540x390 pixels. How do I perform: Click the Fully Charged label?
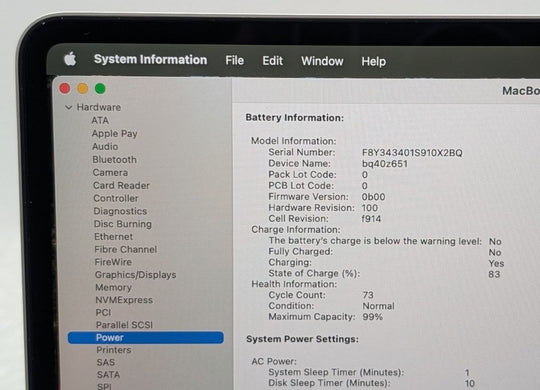[x=301, y=252]
